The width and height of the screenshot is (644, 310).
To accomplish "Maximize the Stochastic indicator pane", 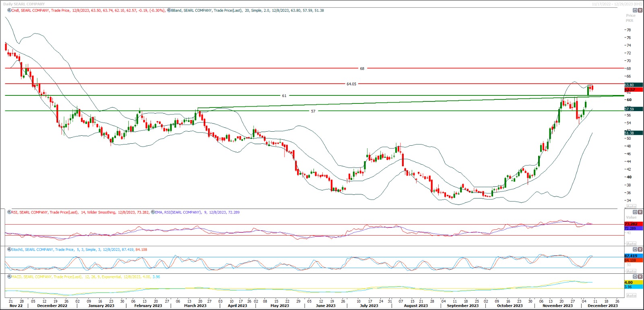I will click(635, 250).
